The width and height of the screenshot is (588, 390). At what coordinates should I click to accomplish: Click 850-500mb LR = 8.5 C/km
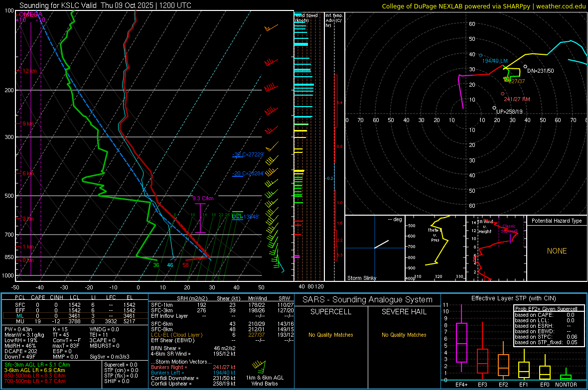click(x=35, y=376)
